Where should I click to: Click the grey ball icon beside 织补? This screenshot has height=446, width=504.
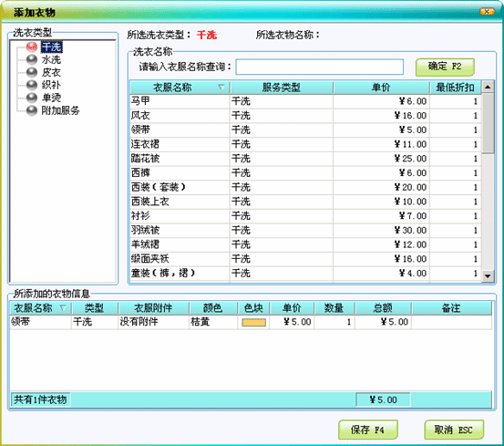(x=32, y=85)
